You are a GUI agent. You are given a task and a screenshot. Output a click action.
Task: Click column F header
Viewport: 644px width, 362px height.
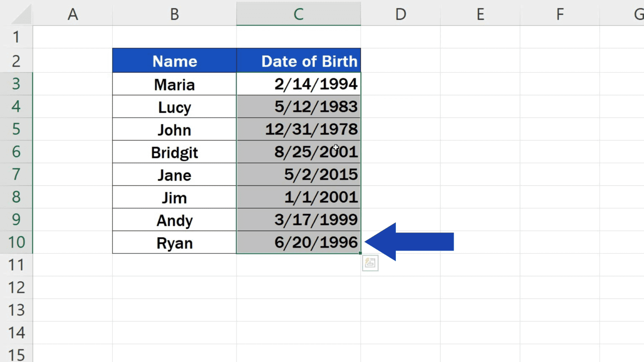[x=559, y=14]
